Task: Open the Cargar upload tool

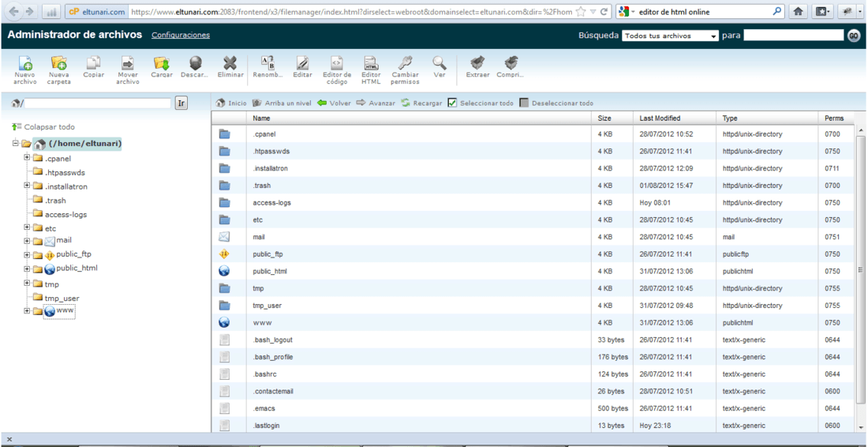Action: coord(162,67)
